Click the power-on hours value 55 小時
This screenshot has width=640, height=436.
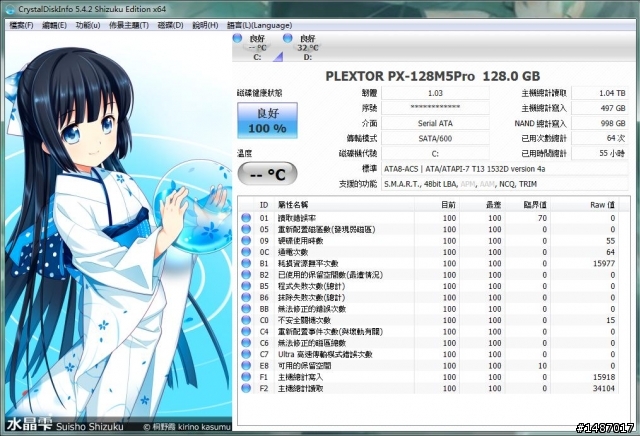point(600,153)
